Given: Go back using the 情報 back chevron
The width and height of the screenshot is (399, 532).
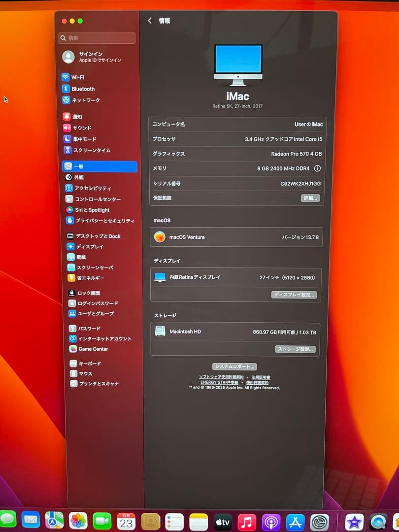Looking at the screenshot, I should coord(150,21).
